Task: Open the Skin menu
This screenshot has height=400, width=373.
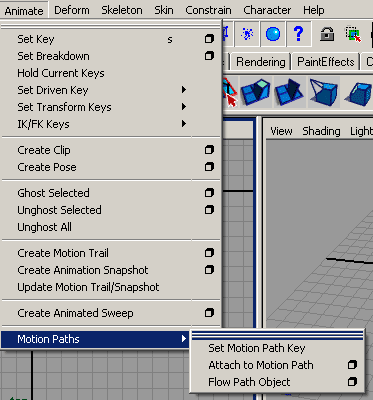Action: (164, 10)
